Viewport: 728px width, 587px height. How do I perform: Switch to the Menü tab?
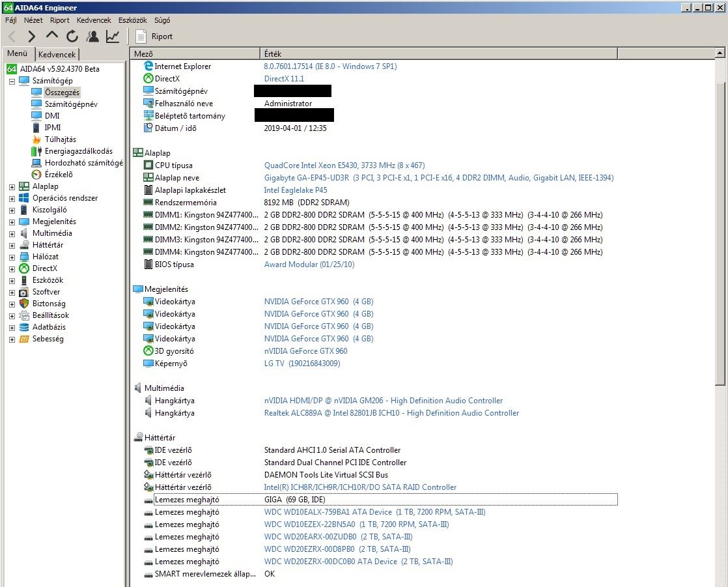pos(18,53)
